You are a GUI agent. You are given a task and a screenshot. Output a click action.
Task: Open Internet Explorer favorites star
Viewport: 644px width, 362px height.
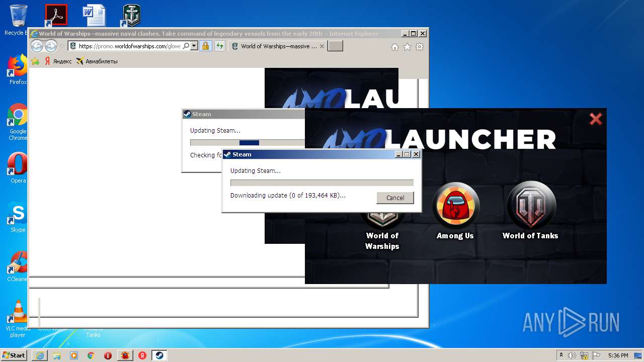pyautogui.click(x=407, y=47)
